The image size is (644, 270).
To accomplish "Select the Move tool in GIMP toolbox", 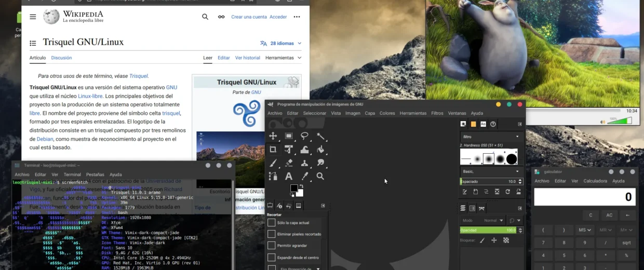I will pyautogui.click(x=273, y=136).
